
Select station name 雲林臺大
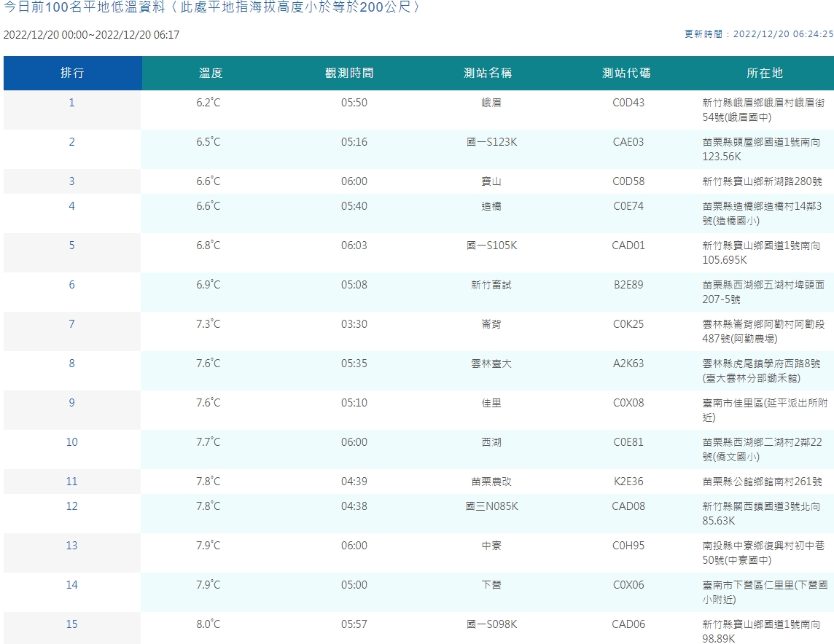[491, 364]
